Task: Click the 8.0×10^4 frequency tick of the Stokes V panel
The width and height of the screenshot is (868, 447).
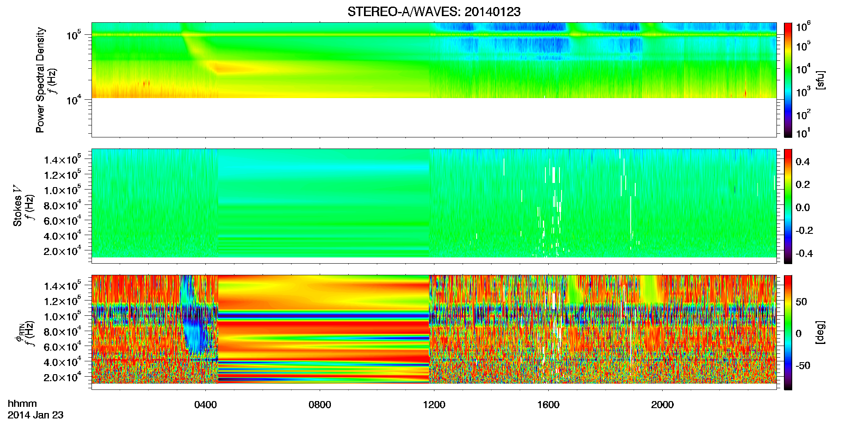Action: point(62,206)
